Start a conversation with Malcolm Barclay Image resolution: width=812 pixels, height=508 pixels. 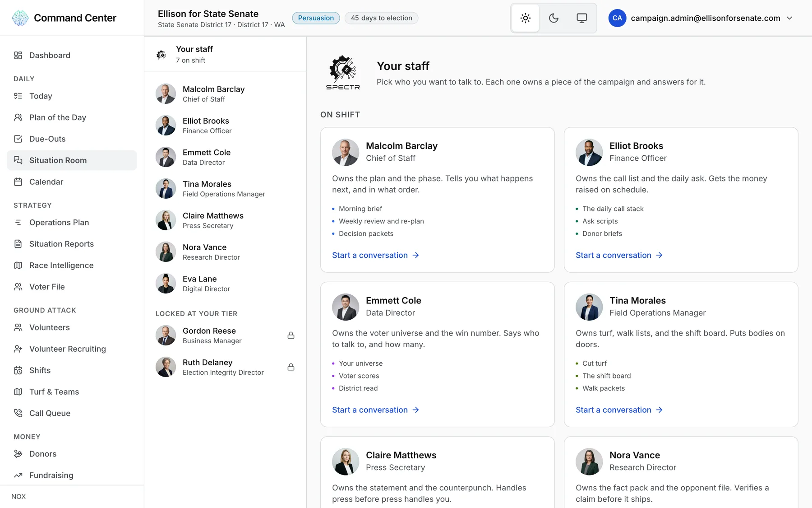[x=376, y=255]
